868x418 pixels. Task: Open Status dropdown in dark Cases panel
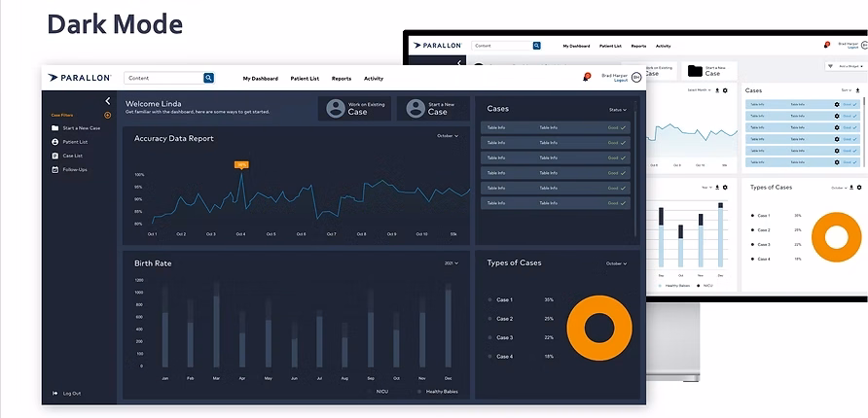(x=618, y=110)
